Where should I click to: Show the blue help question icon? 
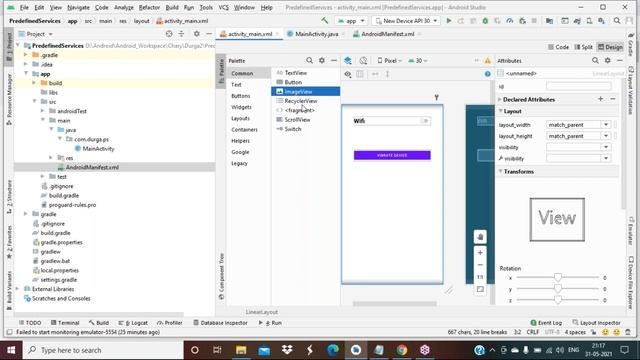(487, 74)
